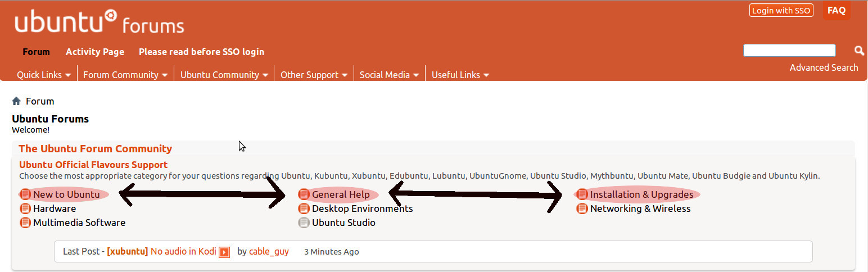The height and width of the screenshot is (272, 868).
Task: Click the Networking & Wireless forum icon
Action: coord(582,208)
